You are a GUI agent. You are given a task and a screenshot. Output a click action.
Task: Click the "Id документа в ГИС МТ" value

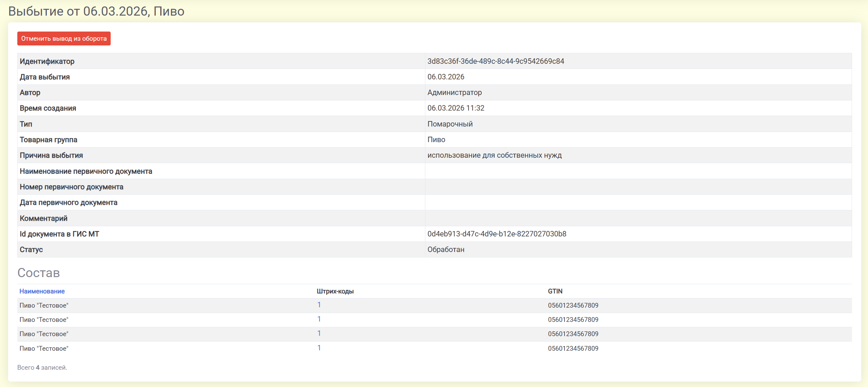click(497, 234)
